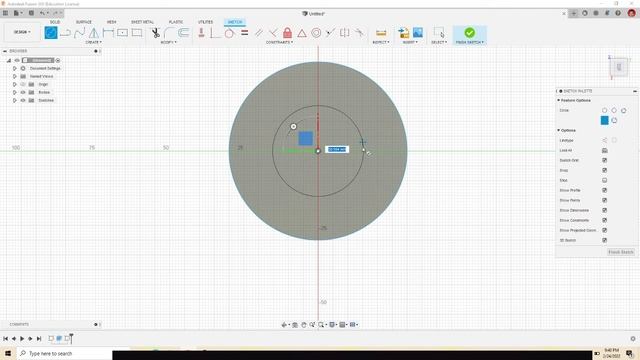The image size is (640, 360).
Task: Switch to the Solid tab
Action: pos(55,22)
